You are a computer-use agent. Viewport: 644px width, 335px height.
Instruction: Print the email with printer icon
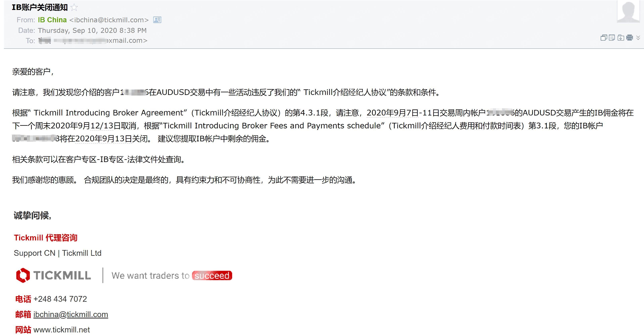(x=629, y=38)
